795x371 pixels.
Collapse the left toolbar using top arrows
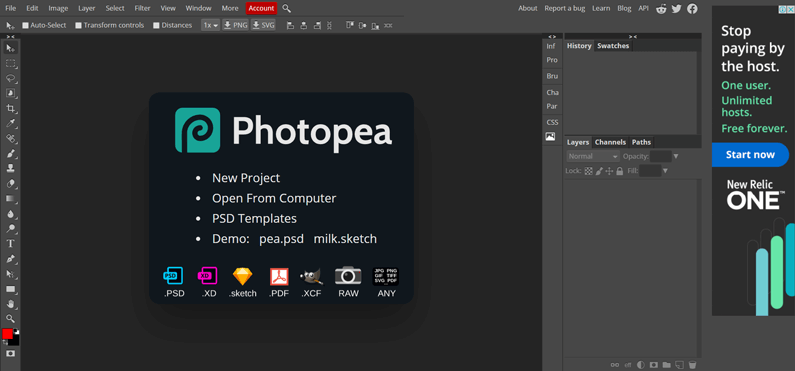click(10, 36)
